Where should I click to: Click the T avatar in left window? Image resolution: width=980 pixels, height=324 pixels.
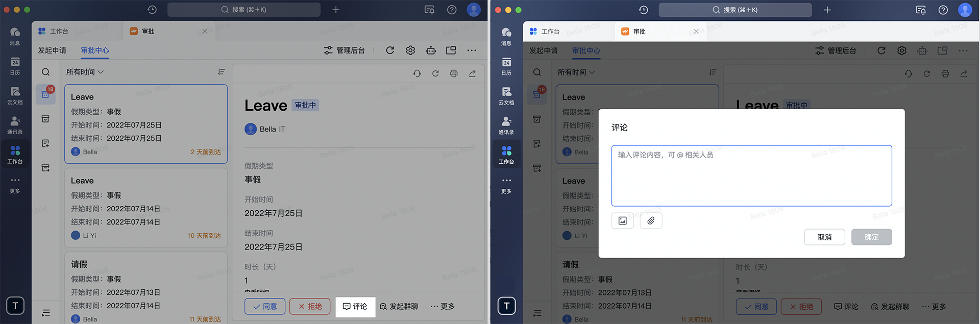(15, 306)
